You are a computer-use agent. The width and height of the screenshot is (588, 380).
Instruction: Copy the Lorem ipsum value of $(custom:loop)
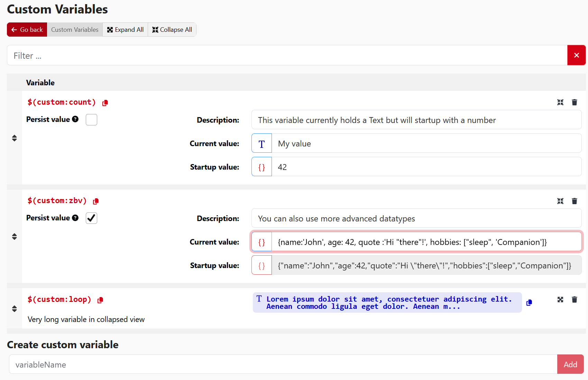(x=529, y=302)
